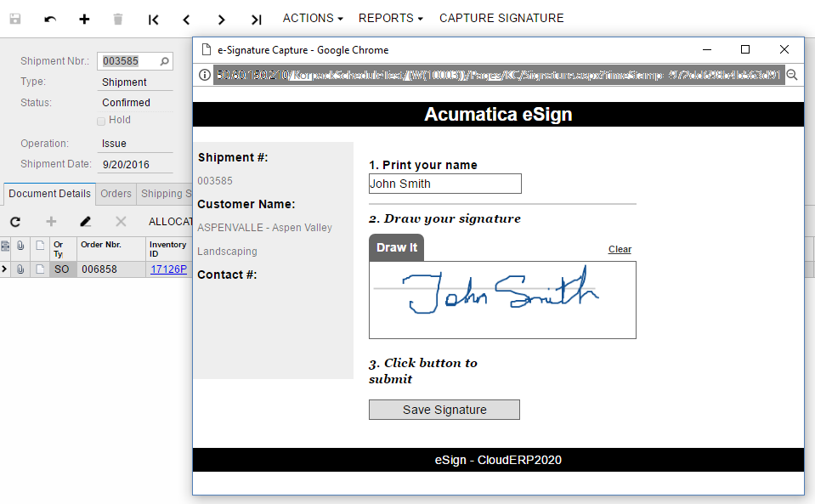Click the SO order type cell
The image size is (815, 504).
pyautogui.click(x=63, y=269)
